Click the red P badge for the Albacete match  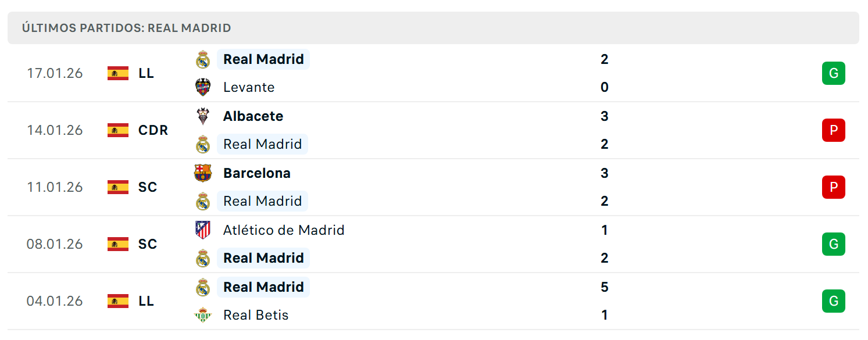pyautogui.click(x=833, y=130)
